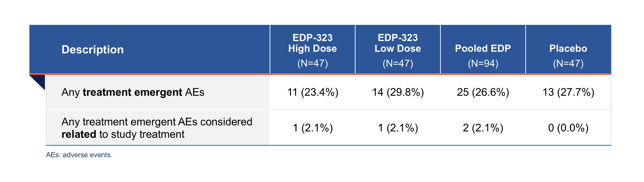The height and width of the screenshot is (182, 644).
Task: Click the 0 (0.0%) cell
Action: [x=568, y=128]
